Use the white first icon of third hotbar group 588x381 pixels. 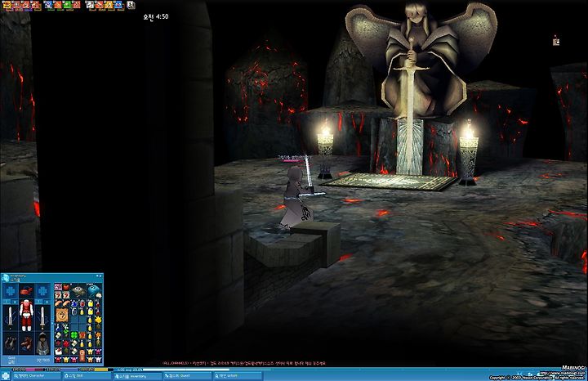tap(90, 5)
